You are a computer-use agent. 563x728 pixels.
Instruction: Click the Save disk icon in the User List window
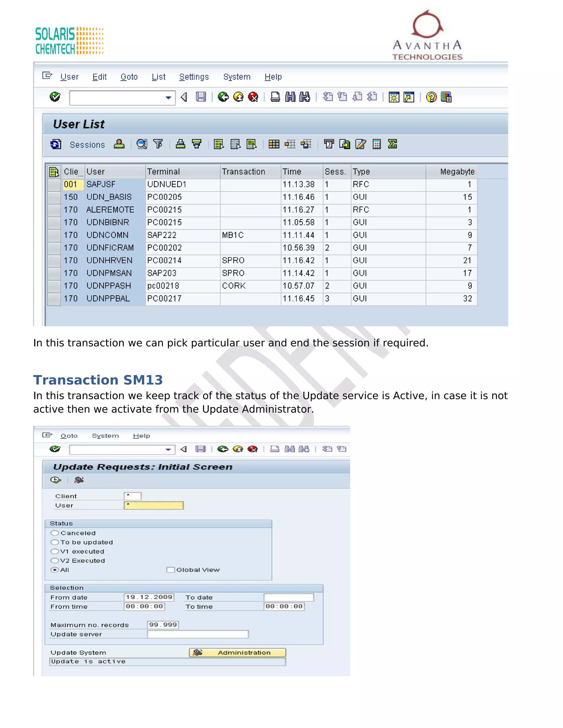pyautogui.click(x=201, y=97)
